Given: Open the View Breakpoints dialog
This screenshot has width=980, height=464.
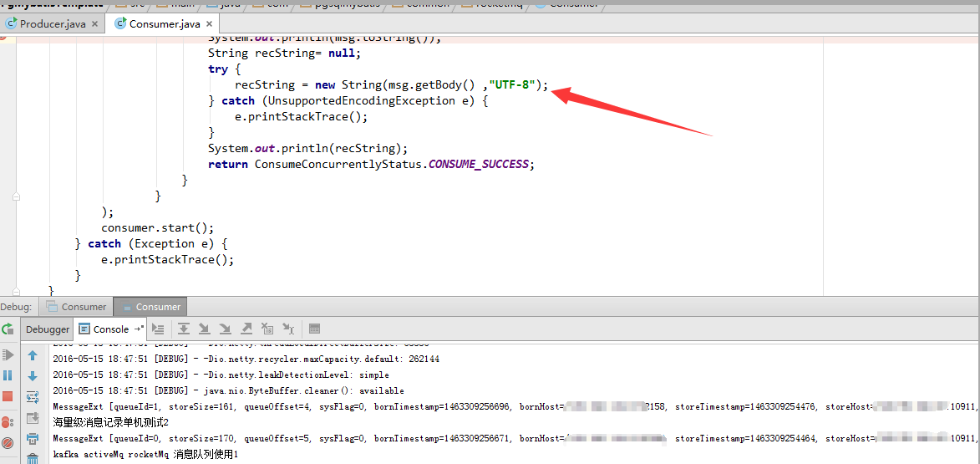Looking at the screenshot, I should [x=8, y=422].
